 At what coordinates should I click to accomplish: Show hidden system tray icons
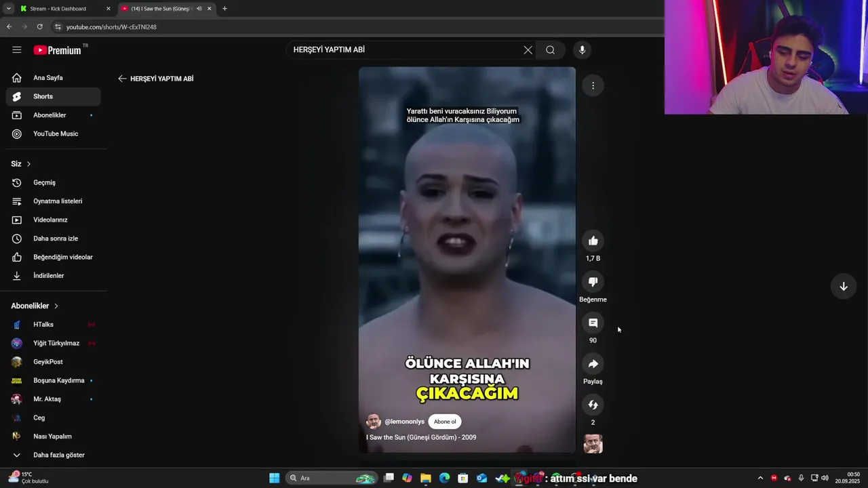click(x=760, y=478)
